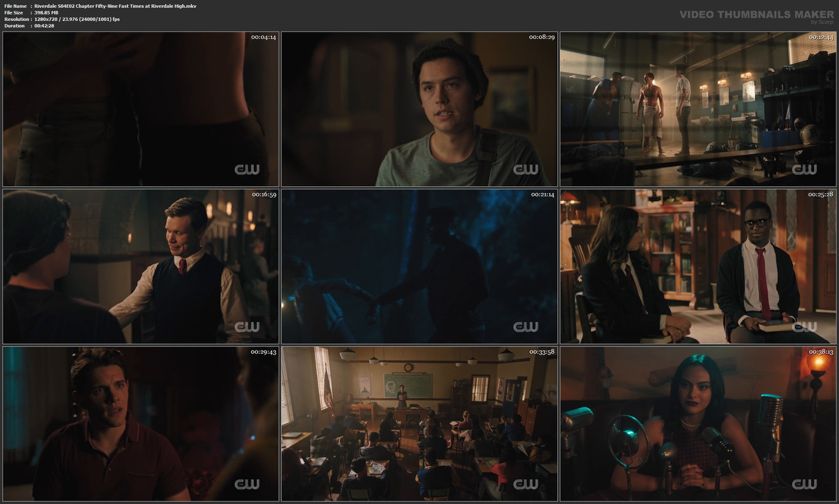This screenshot has width=839, height=504.
Task: Open the dark blue frame at 00:21:14
Action: (419, 267)
